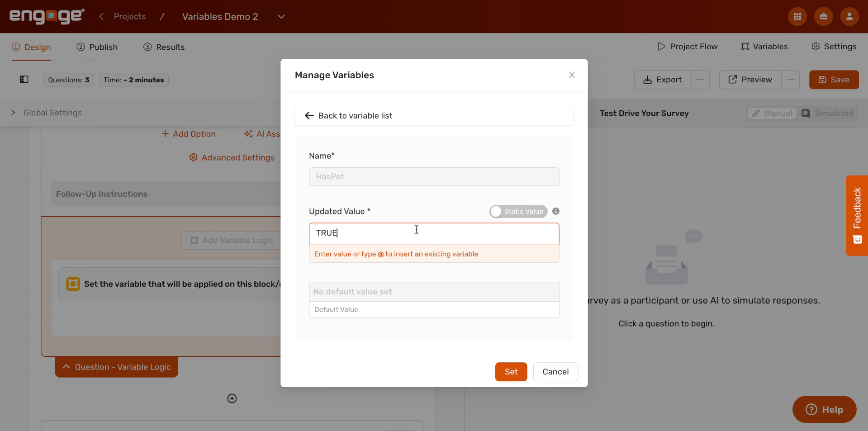Switch to the Results tab
The height and width of the screenshot is (431, 868).
[164, 47]
